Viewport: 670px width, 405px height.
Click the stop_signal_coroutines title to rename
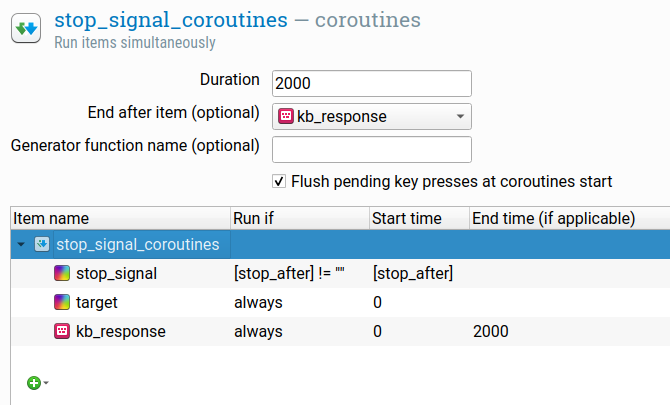pyautogui.click(x=171, y=20)
